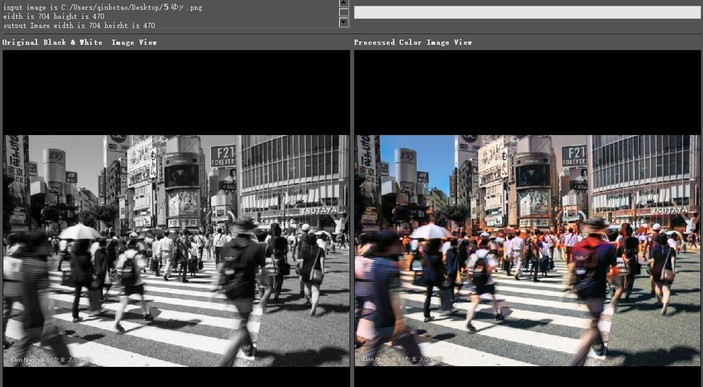This screenshot has height=387, width=703.
Task: Click the 'input image is C:/Users...' log line
Action: [x=102, y=8]
